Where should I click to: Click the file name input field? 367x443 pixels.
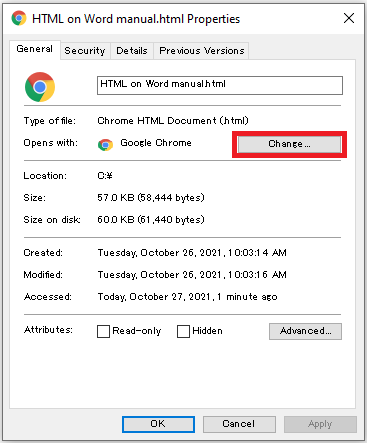coord(220,85)
